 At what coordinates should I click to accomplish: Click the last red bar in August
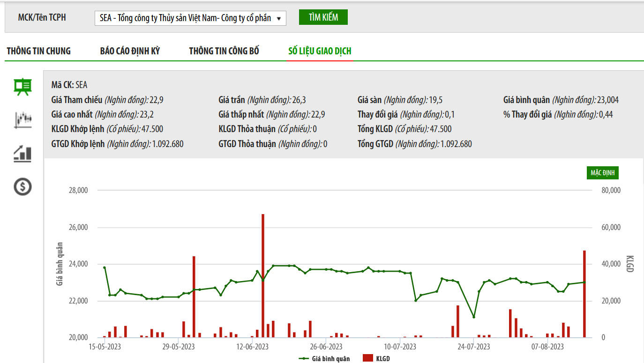(584, 294)
